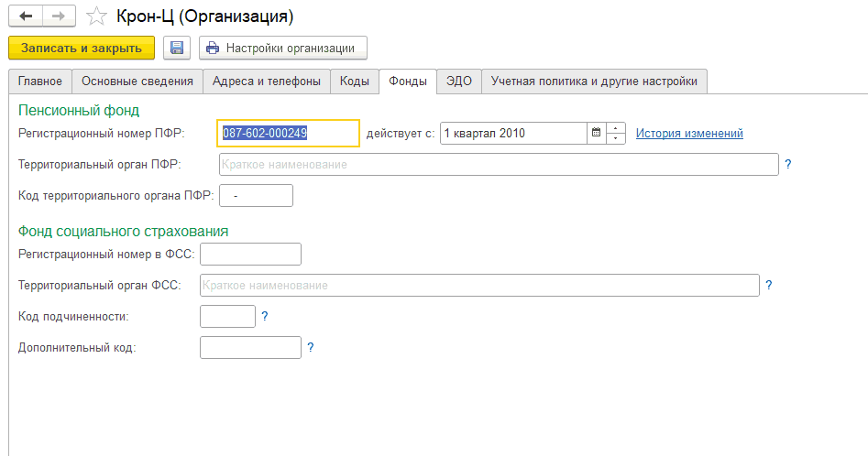
Task: Go to Учетная политика и другие настройки tab
Action: 594,81
